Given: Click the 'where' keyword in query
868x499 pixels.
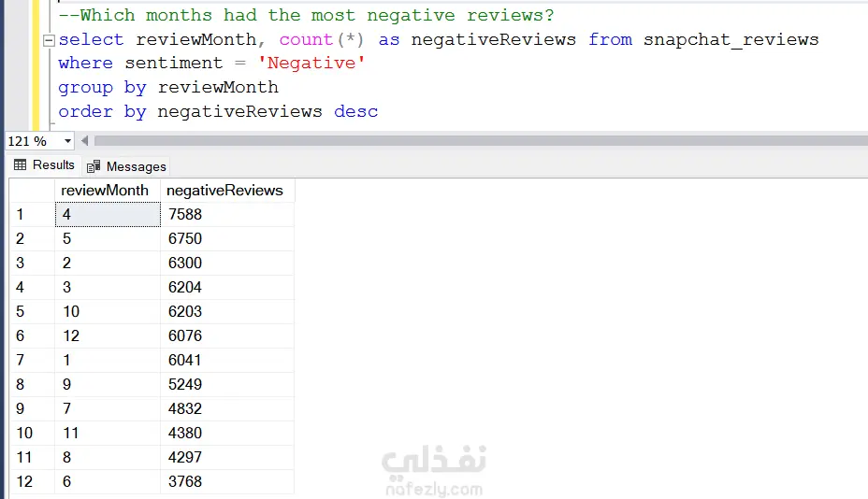Looking at the screenshot, I should tap(85, 63).
